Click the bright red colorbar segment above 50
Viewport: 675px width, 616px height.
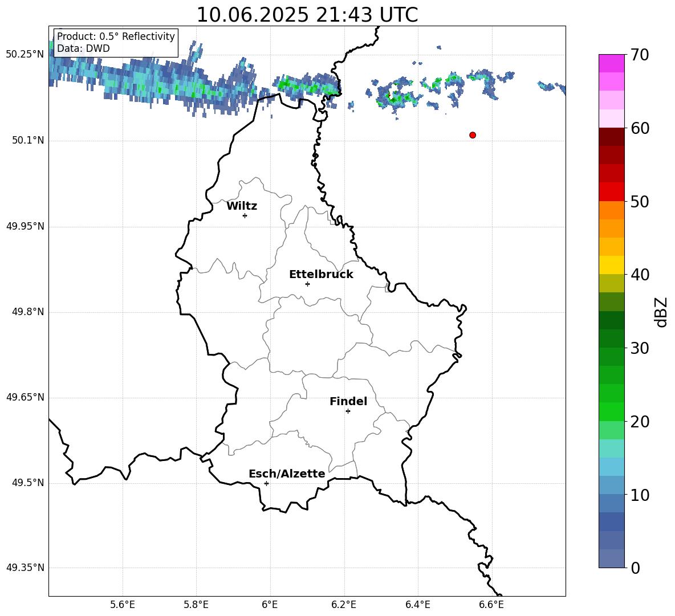coord(611,192)
